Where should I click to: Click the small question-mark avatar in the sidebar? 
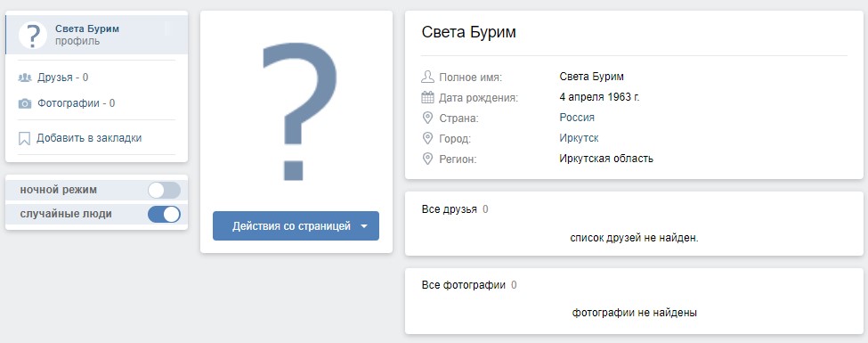click(33, 35)
